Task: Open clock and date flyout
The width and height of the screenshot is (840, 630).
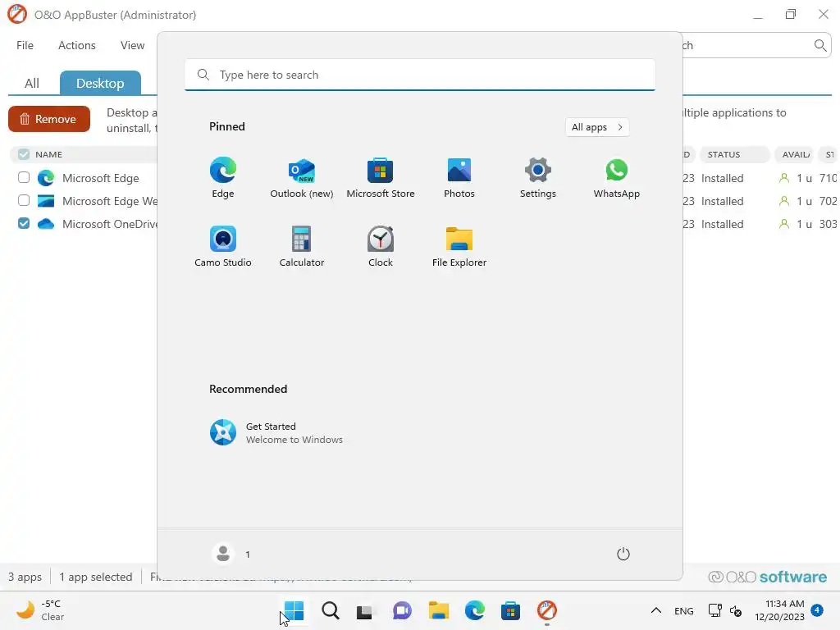Action: click(x=779, y=610)
